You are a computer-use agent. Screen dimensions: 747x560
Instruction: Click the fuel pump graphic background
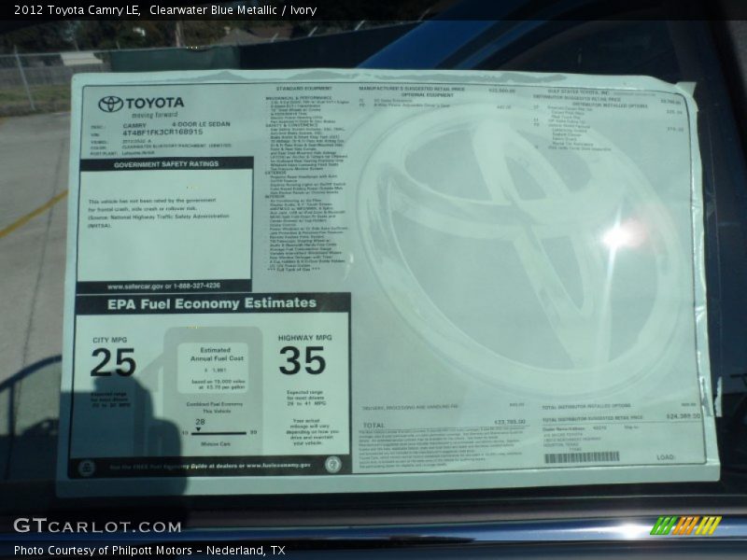point(213,387)
